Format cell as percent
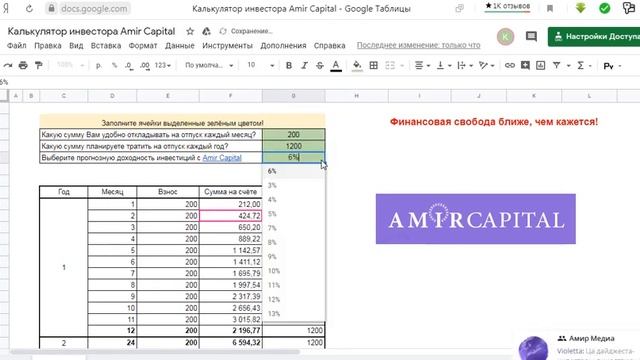Image resolution: width=640 pixels, height=360 pixels. pos(114,65)
